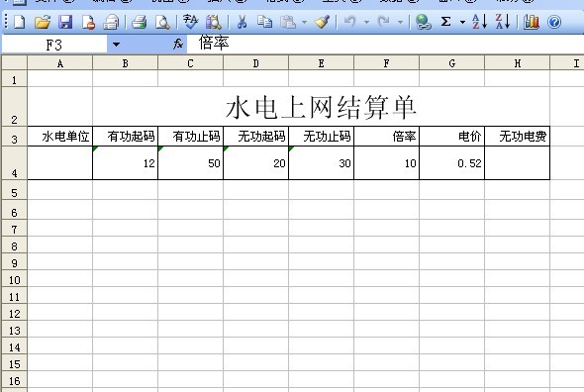Screen dimensions: 584x392
Task: Copy the selected cell
Action: point(265,22)
